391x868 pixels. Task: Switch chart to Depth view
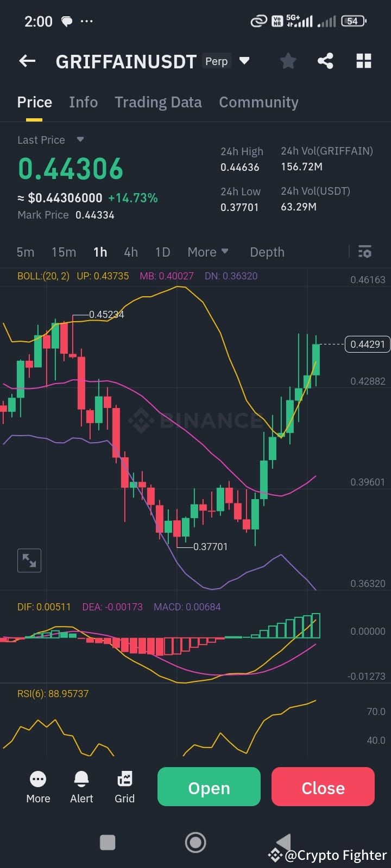(x=267, y=252)
